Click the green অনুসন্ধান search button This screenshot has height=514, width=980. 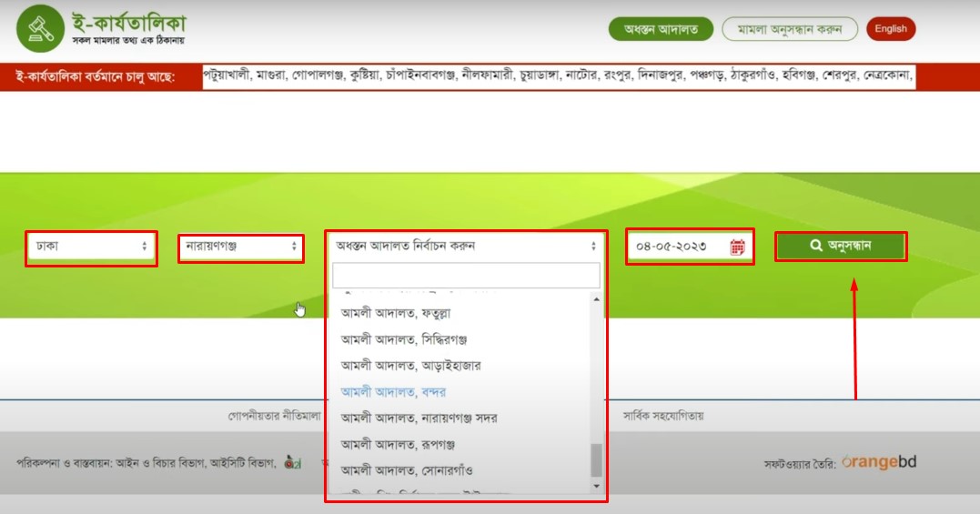(x=841, y=246)
